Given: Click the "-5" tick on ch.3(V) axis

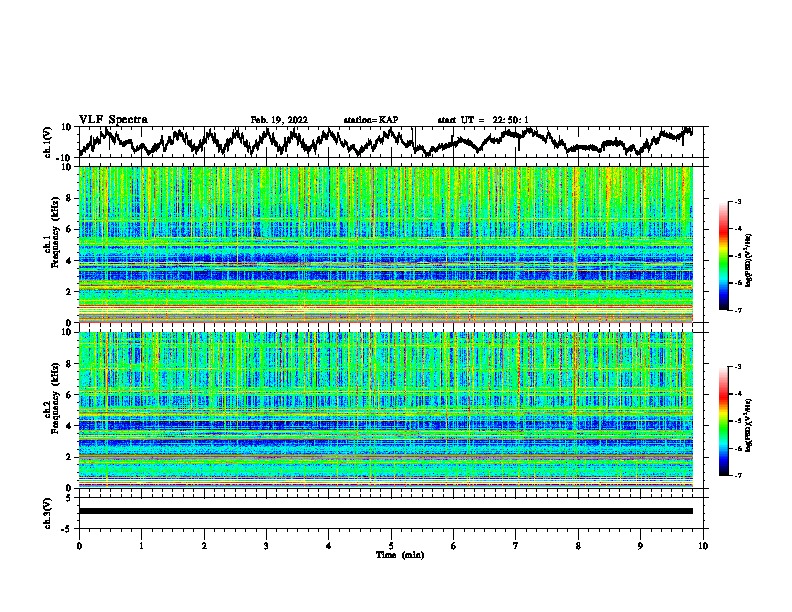Looking at the screenshot, I should (x=68, y=529).
